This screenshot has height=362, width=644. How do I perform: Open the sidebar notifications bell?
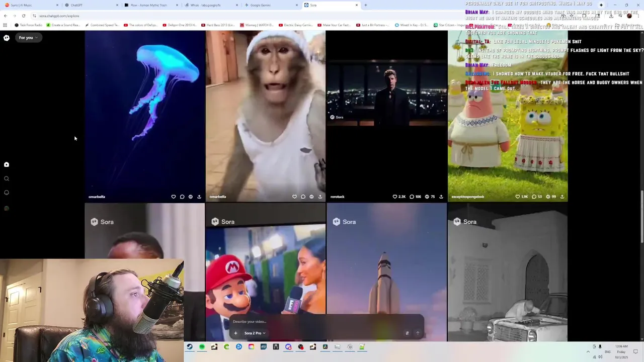tap(7, 193)
